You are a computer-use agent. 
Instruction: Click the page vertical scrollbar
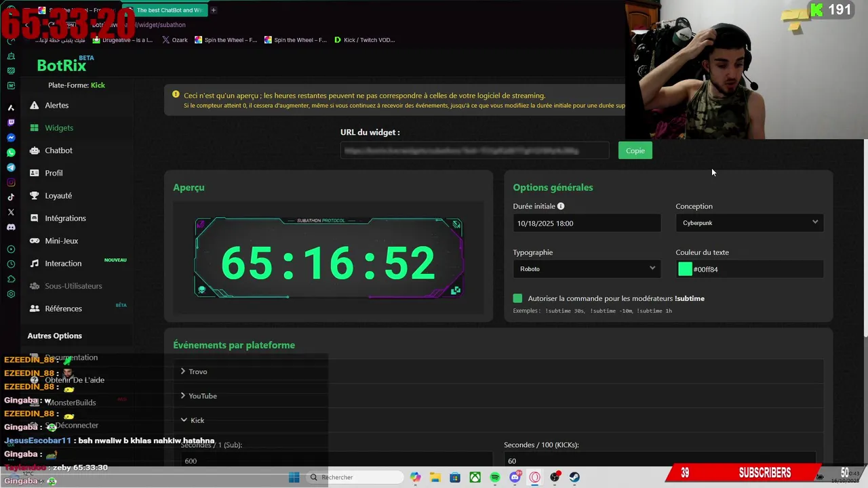coord(865,237)
